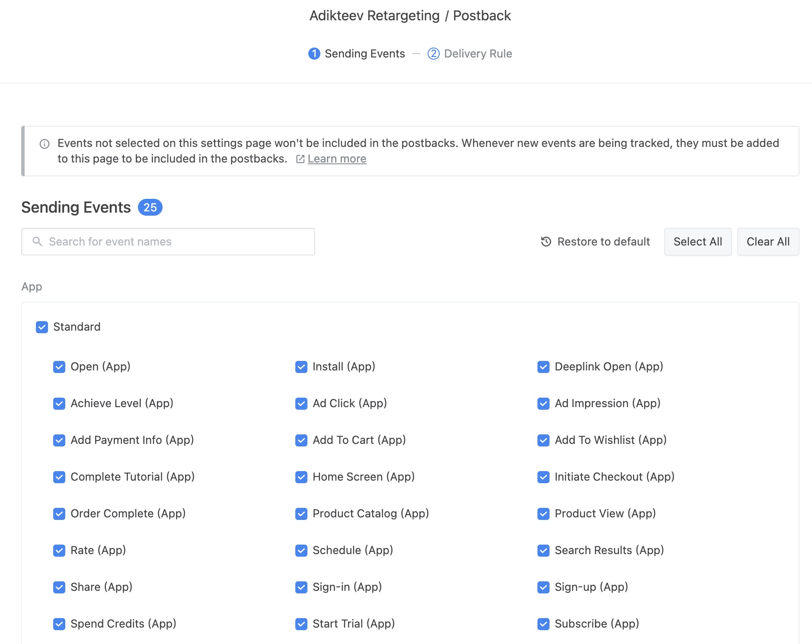
Task: Open the Delivery Rule step
Action: pos(477,54)
